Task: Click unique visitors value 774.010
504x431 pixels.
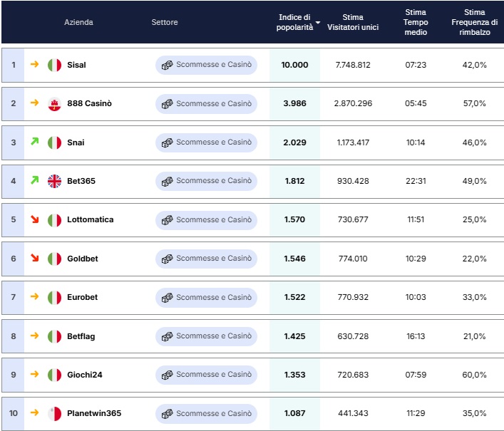Action: pos(353,259)
